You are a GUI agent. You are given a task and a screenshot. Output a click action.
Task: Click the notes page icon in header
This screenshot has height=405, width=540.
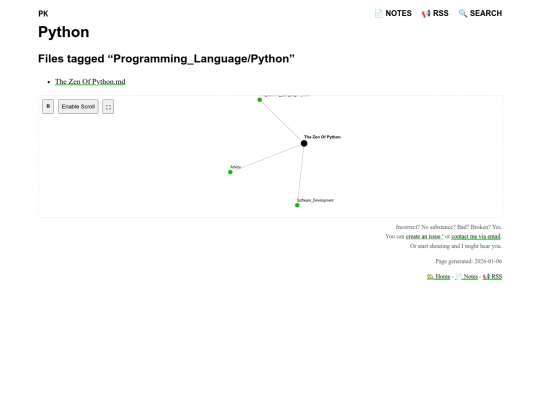(x=379, y=13)
